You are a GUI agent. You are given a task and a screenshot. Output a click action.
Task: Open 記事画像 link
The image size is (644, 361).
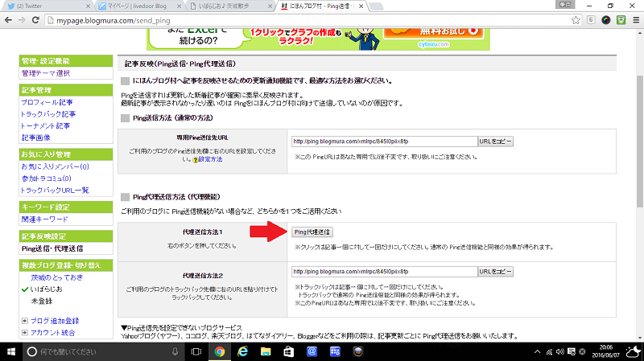click(x=35, y=137)
